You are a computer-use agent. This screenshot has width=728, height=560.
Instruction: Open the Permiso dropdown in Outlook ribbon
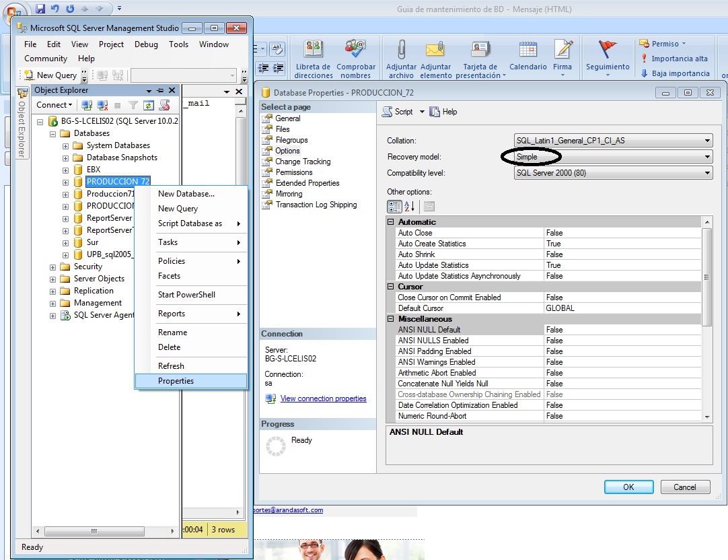663,44
